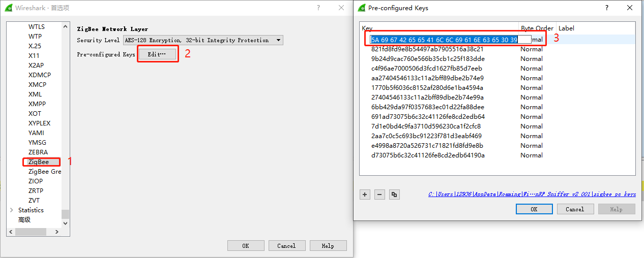This screenshot has height=258, width=644.
Task: Click the Byte Order column header
Action: (538, 28)
